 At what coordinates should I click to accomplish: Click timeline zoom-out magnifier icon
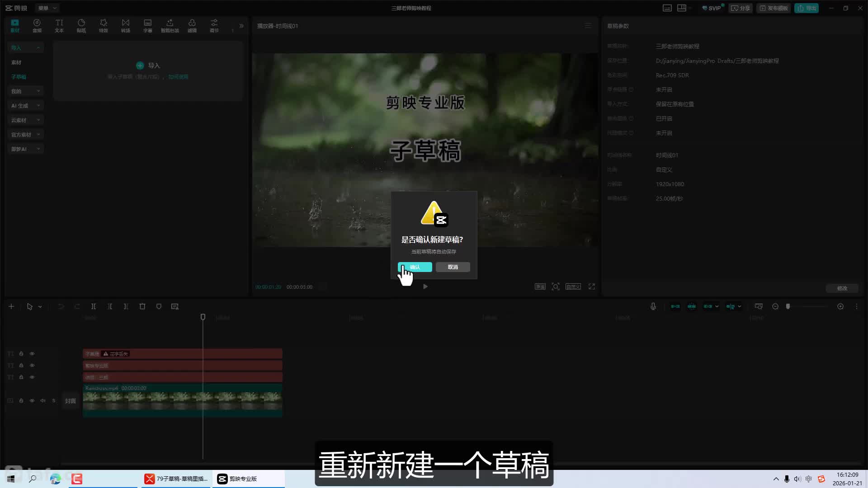coord(775,306)
